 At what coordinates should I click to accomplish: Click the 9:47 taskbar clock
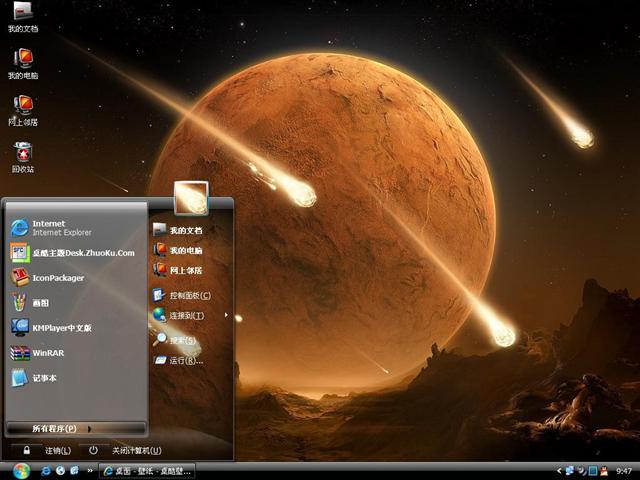tap(624, 471)
